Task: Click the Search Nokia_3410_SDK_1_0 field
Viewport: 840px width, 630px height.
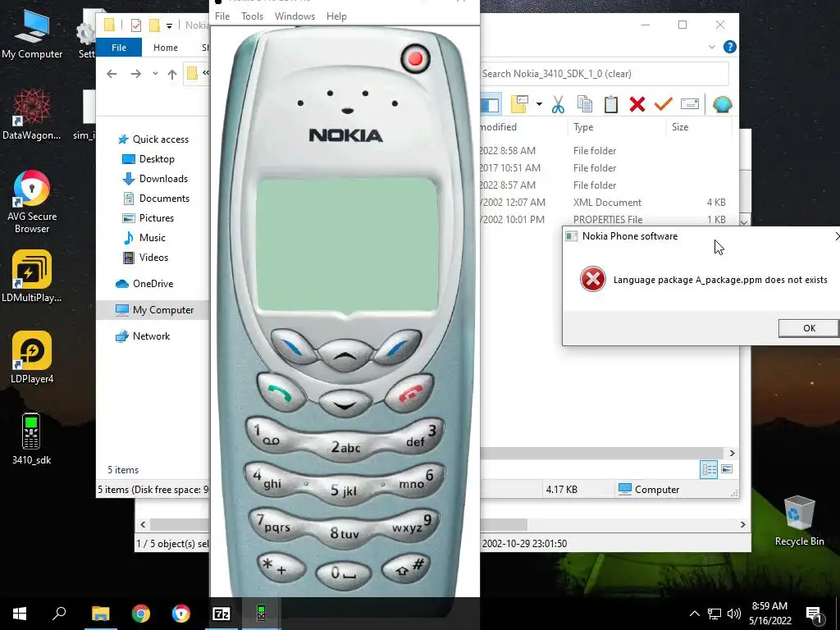Action: 605,73
